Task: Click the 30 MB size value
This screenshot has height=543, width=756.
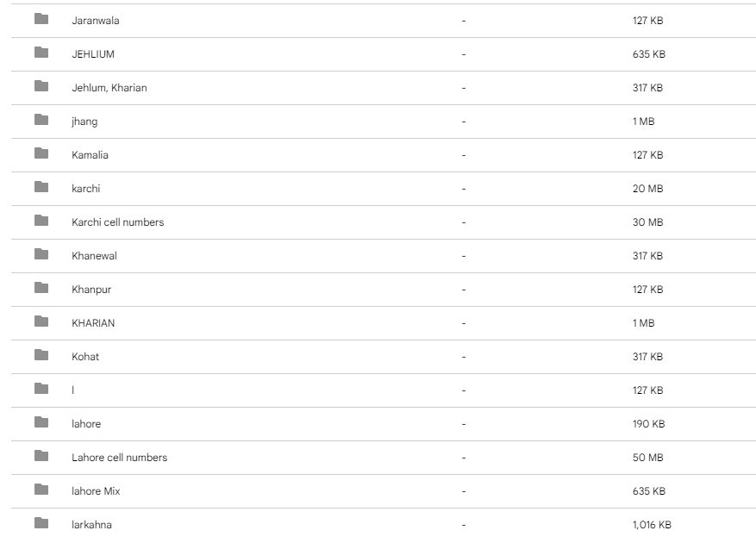Action: click(x=647, y=222)
